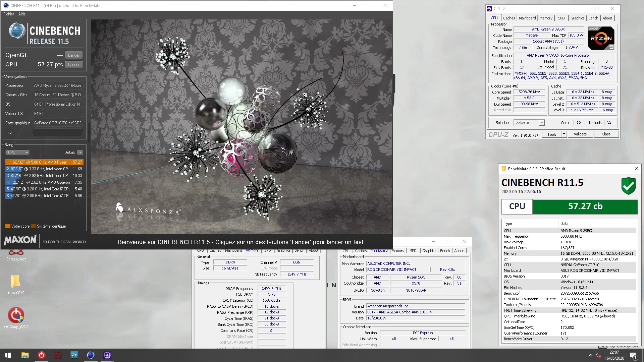Click the Validate button in CPU-Z
Viewport: 644px width, 362px height.
[580, 134]
